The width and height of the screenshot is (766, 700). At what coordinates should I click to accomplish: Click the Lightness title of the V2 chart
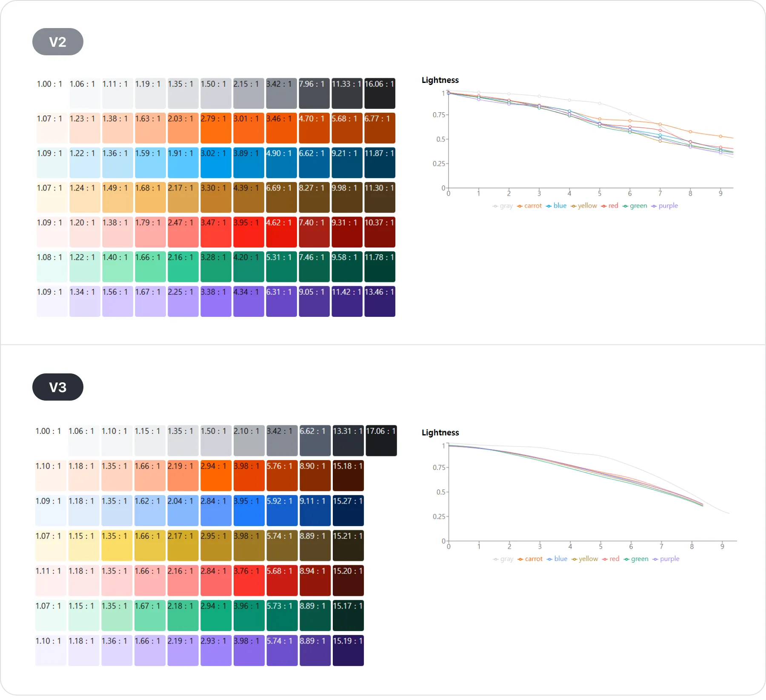[440, 80]
